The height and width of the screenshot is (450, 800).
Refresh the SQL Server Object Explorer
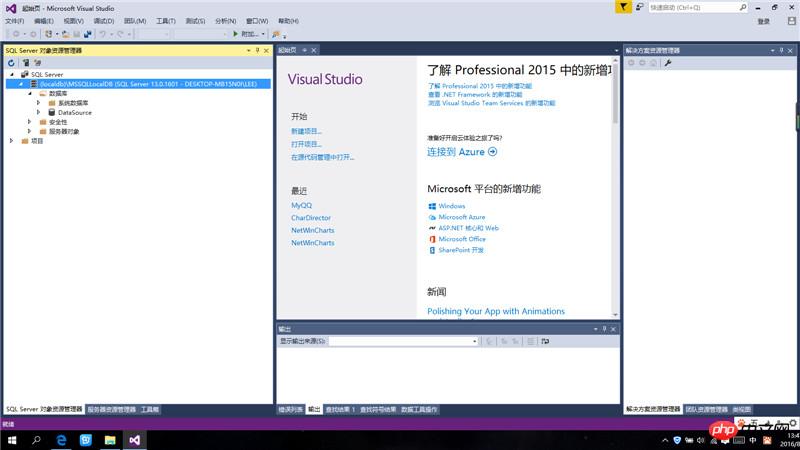coord(11,63)
